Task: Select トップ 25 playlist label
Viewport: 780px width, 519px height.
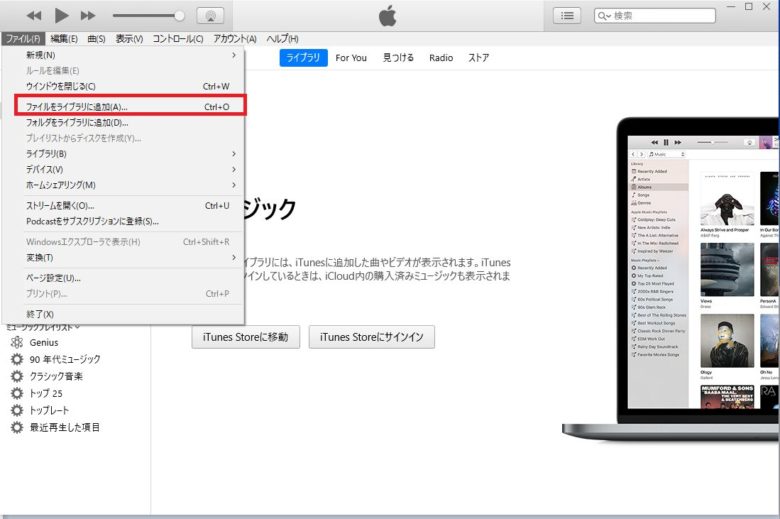Action: tap(46, 393)
